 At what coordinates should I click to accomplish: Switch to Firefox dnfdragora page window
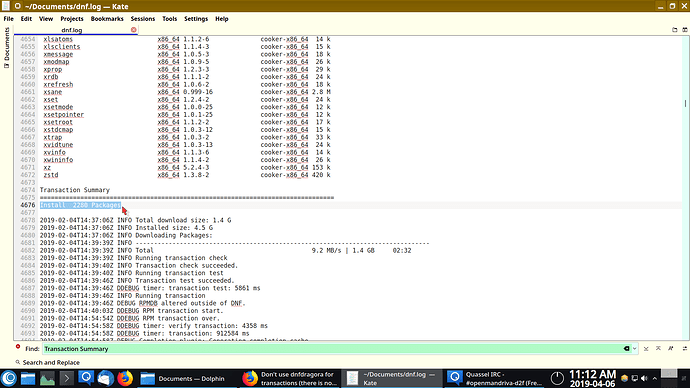click(x=290, y=378)
